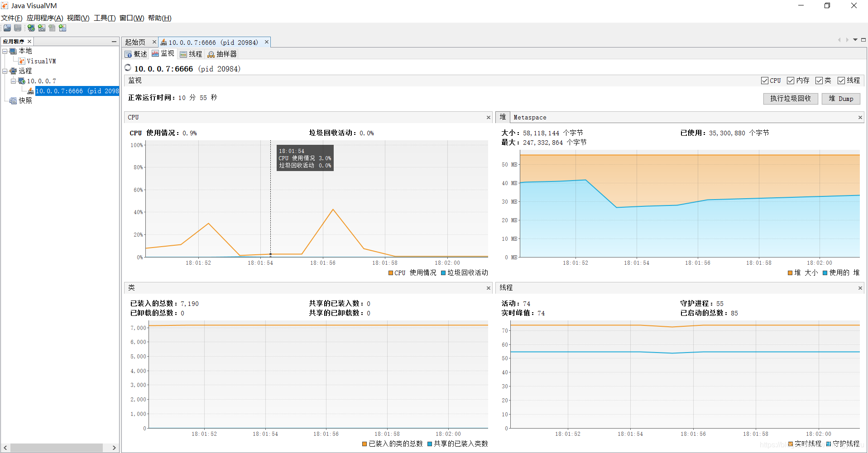Click the 本地 computer icon in tree
This screenshot has height=453, width=868.
point(13,51)
